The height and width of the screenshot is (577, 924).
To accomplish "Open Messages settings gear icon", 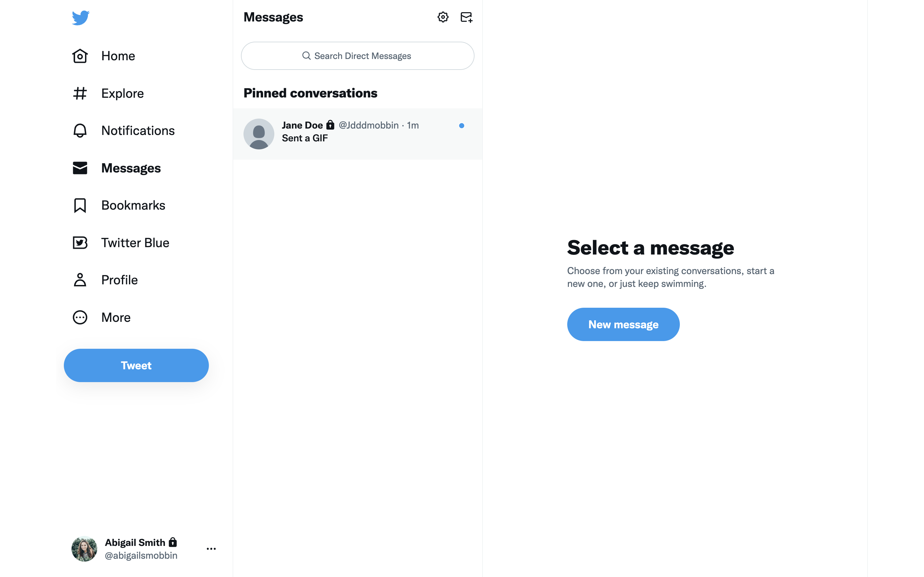I will (443, 17).
